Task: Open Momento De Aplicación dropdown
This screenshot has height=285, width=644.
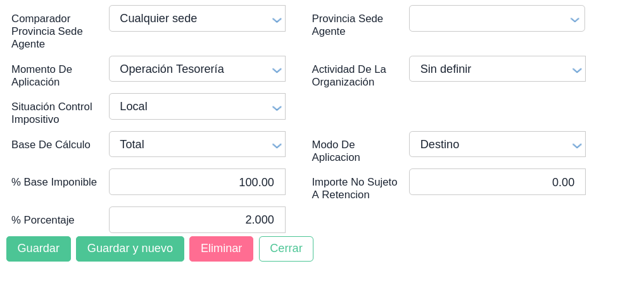Action: click(190, 69)
